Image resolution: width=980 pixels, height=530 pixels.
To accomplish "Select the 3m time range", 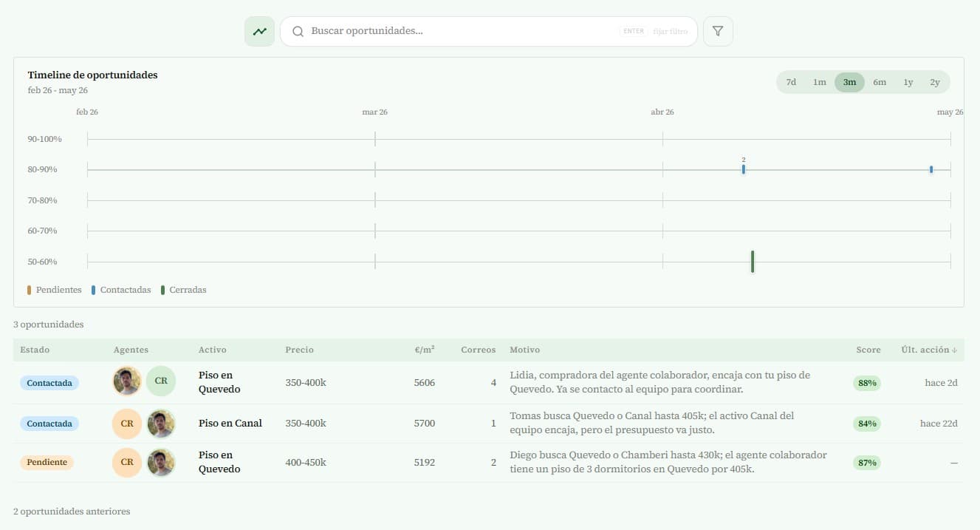I will pos(849,82).
